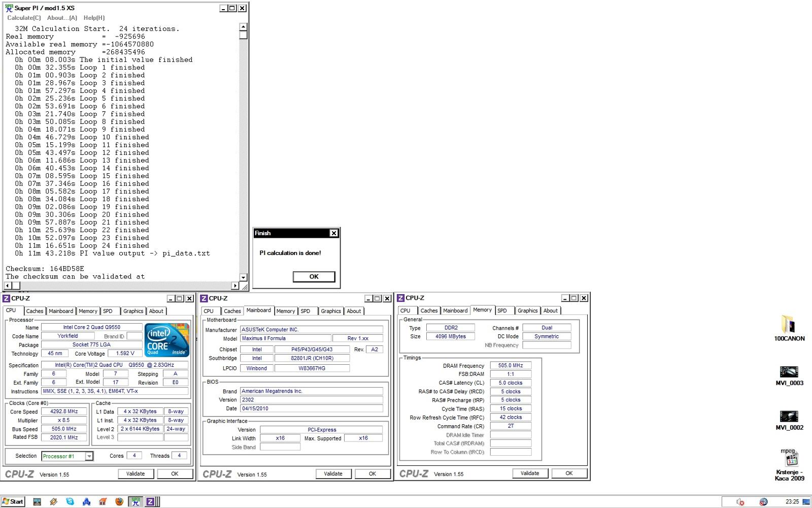Click Super PI vertical scrollbar up arrow
The image size is (812, 508).
[x=243, y=27]
